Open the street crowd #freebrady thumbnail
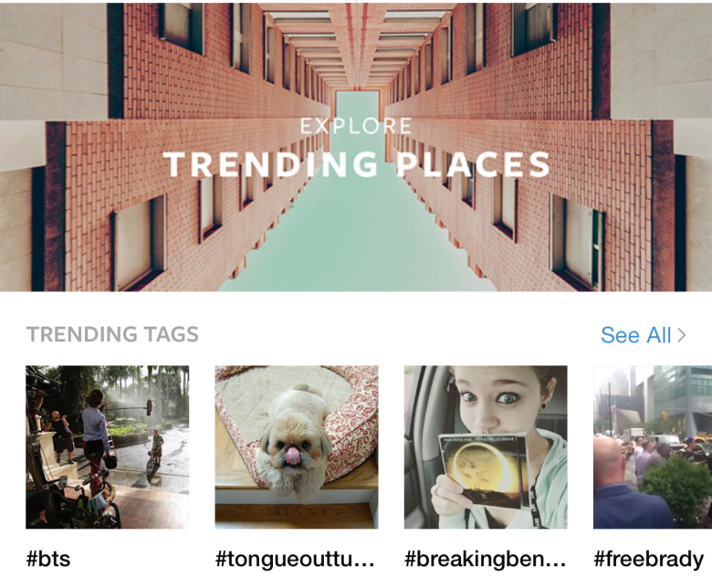 point(652,446)
